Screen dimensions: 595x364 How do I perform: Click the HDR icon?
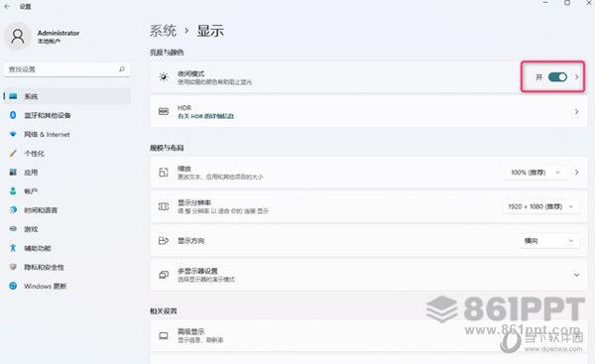[164, 112]
